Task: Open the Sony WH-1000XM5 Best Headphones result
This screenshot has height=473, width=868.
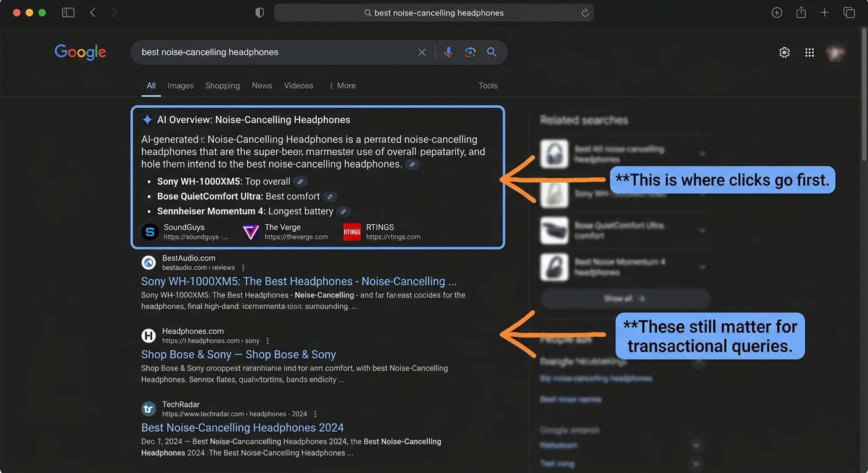Action: coord(299,281)
